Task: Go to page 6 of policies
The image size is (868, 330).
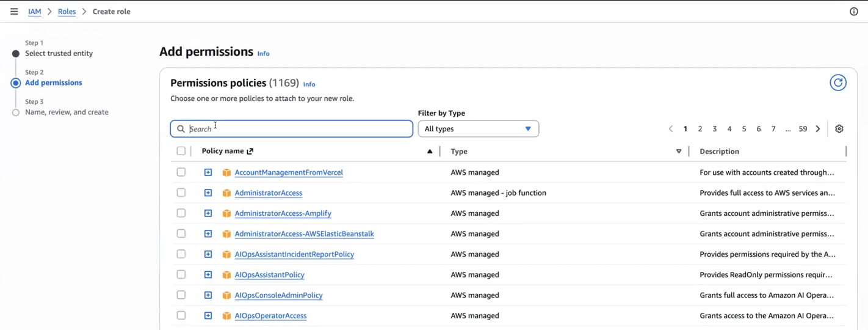Action: pyautogui.click(x=759, y=129)
